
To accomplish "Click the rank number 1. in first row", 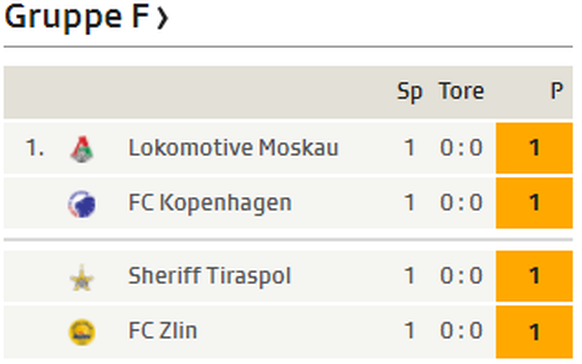I will click(x=35, y=148).
